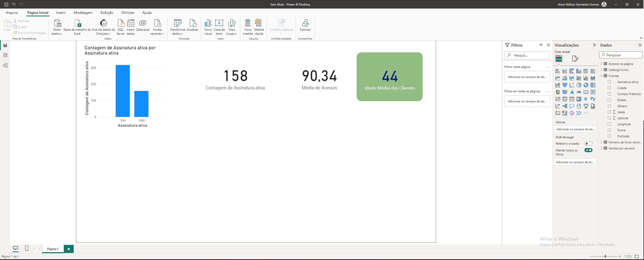
Task: Click the Dados pane search field
Action: 621,55
